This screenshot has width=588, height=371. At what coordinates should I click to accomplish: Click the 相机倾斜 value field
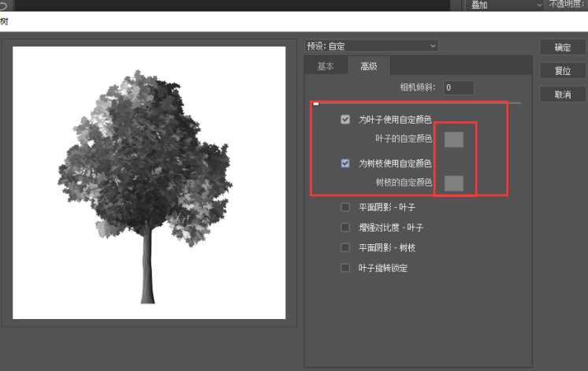pos(458,88)
